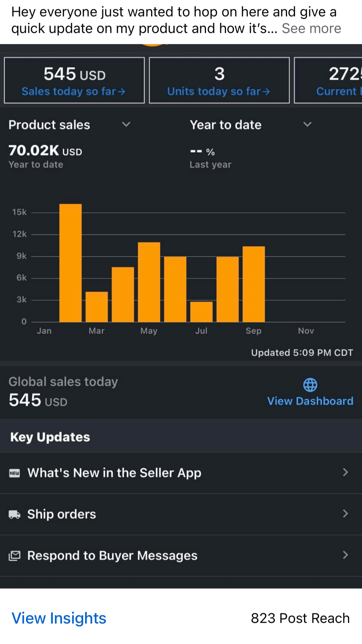Image resolution: width=362 pixels, height=644 pixels.
Task: Select the tallest February sales bar
Action: [71, 263]
